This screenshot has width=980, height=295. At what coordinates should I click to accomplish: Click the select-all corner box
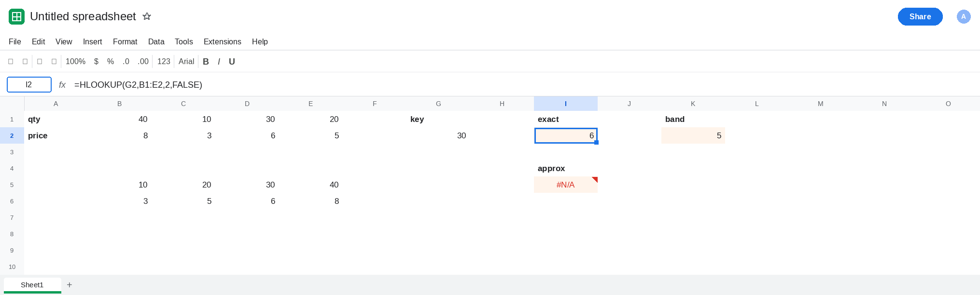point(12,104)
